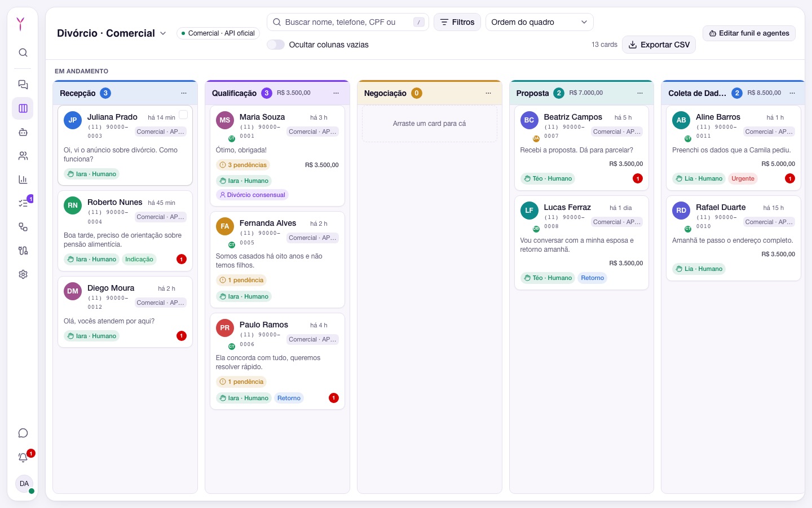Screen dimensions: 812x508
Task: Toggle Ocultar colunas vazias switch
Action: [x=276, y=45]
